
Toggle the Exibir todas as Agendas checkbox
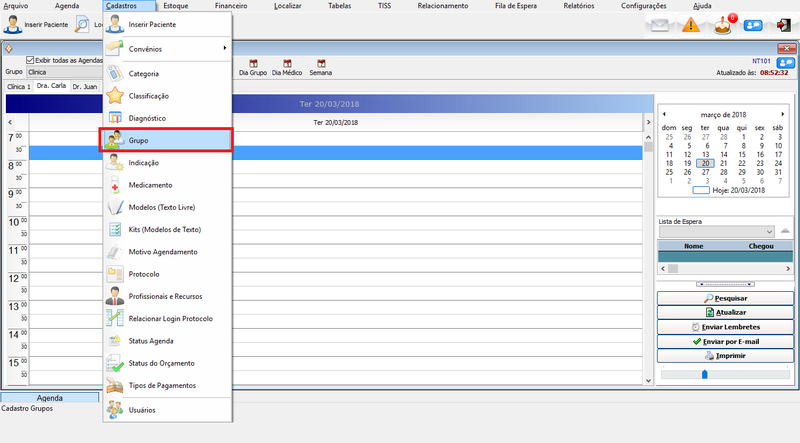31,60
